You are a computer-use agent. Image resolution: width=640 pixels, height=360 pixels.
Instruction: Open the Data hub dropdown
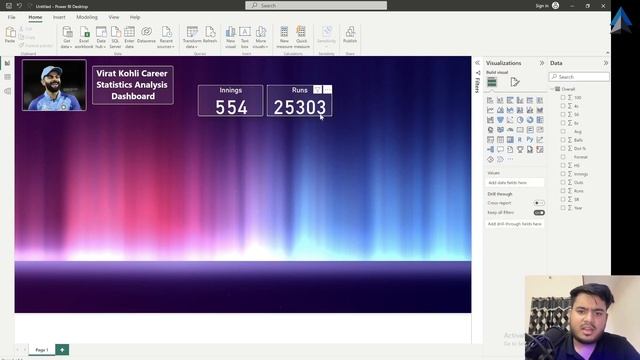click(101, 38)
